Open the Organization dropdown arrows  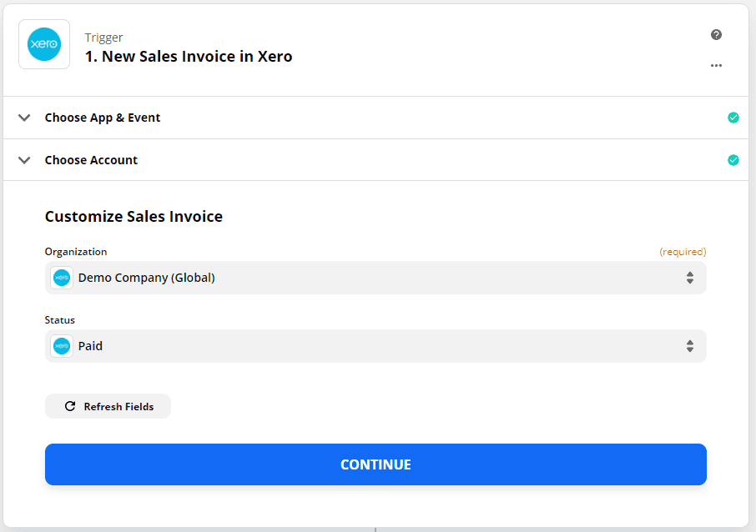(x=690, y=278)
